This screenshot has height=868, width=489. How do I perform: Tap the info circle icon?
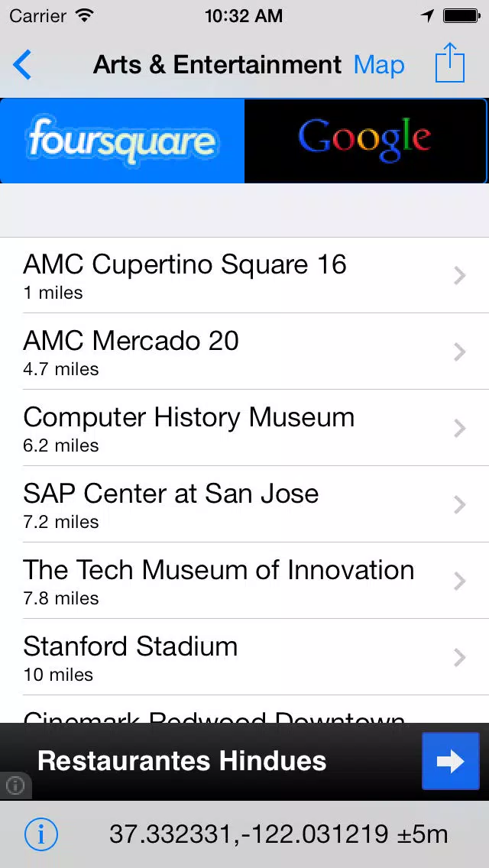coord(41,834)
